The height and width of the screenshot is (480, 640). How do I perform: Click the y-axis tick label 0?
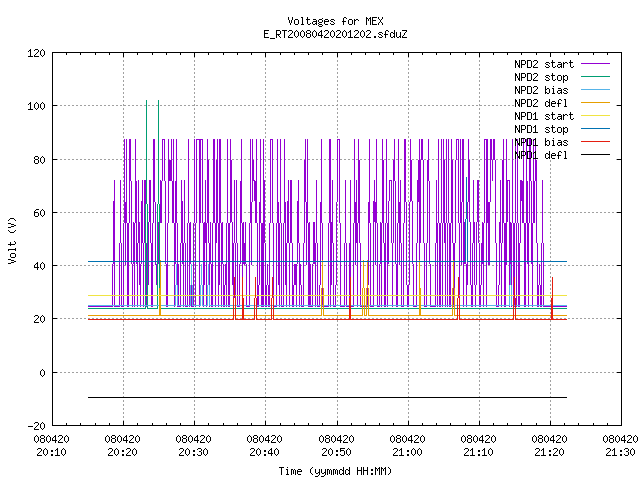(42, 373)
